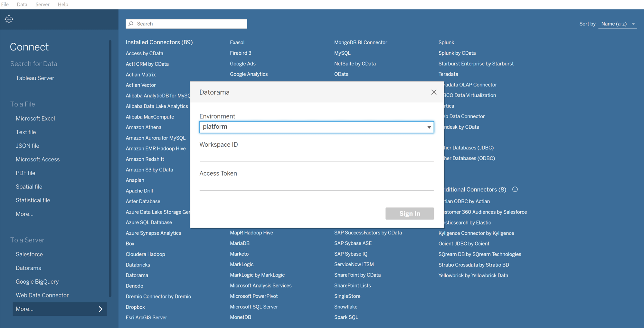The image size is (644, 328).
Task: Click More... under To a File
Action: click(x=24, y=214)
